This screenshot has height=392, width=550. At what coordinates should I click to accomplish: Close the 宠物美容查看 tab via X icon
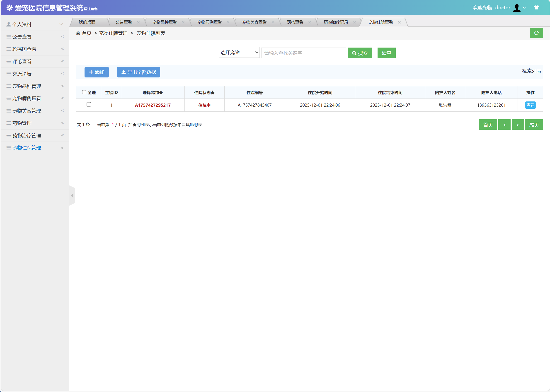click(x=273, y=22)
